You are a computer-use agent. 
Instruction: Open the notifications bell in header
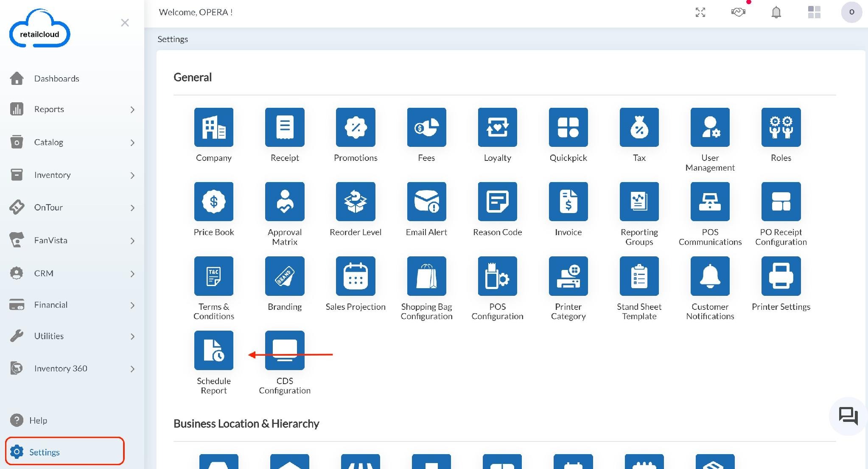776,12
